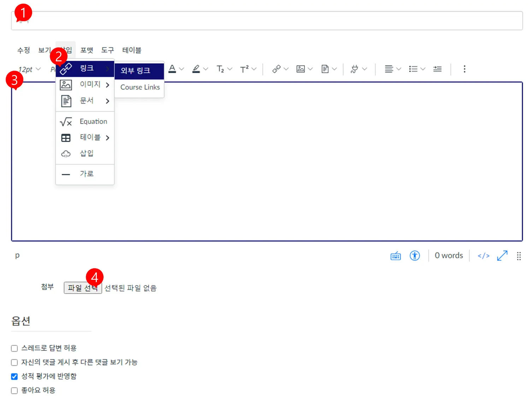The height and width of the screenshot is (401, 532).
Task: Click the 파일 선택 button
Action: 83,288
